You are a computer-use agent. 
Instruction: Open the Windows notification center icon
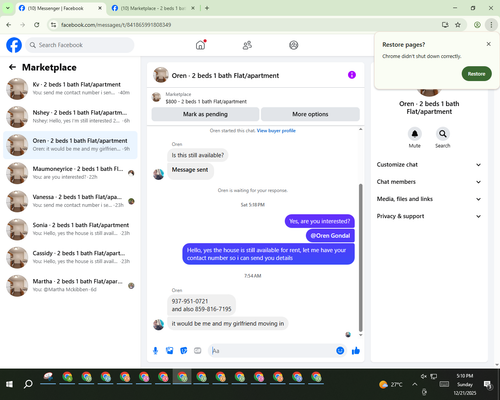[x=488, y=385]
